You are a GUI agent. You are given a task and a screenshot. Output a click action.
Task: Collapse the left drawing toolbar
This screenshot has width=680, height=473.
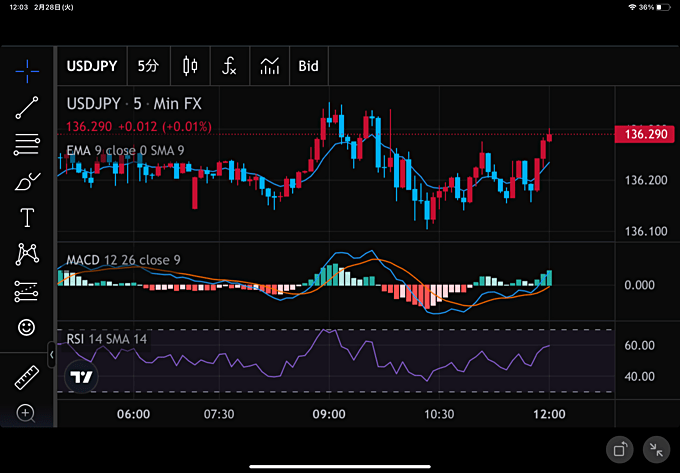[52, 355]
